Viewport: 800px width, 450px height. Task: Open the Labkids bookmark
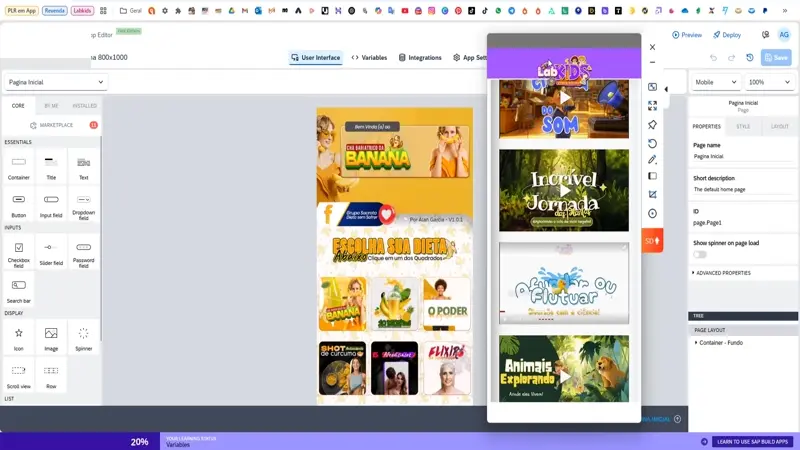[82, 10]
